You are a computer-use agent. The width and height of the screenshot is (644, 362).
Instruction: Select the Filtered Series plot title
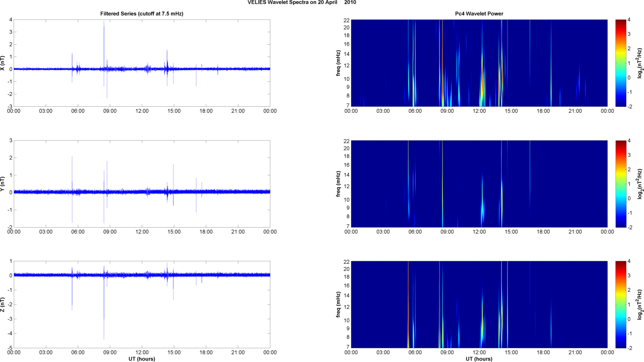pos(142,14)
